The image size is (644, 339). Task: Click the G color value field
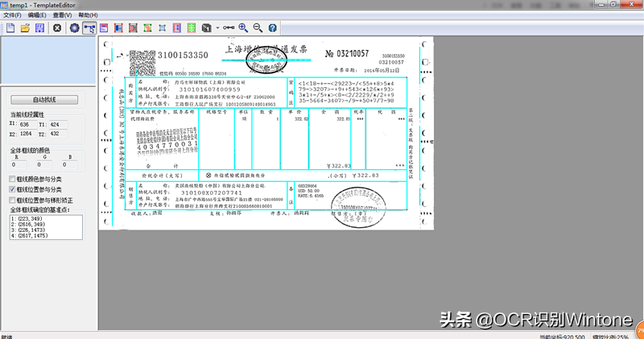point(44,164)
